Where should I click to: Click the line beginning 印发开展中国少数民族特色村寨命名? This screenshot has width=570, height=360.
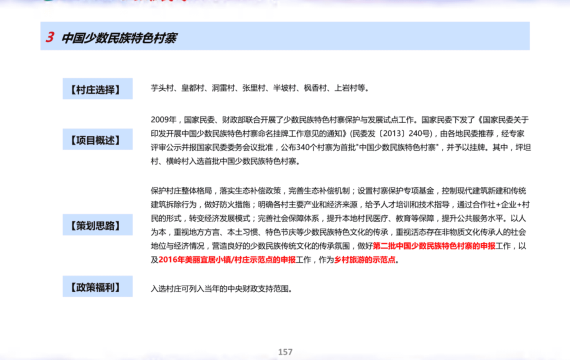click(337, 133)
